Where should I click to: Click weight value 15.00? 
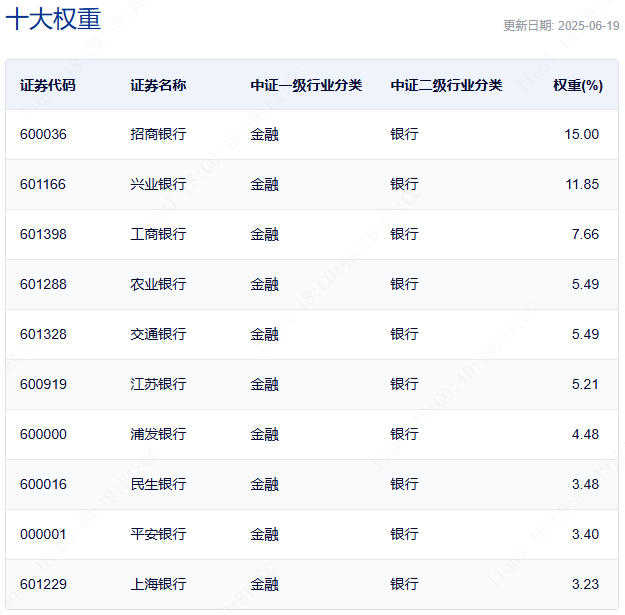tap(582, 134)
